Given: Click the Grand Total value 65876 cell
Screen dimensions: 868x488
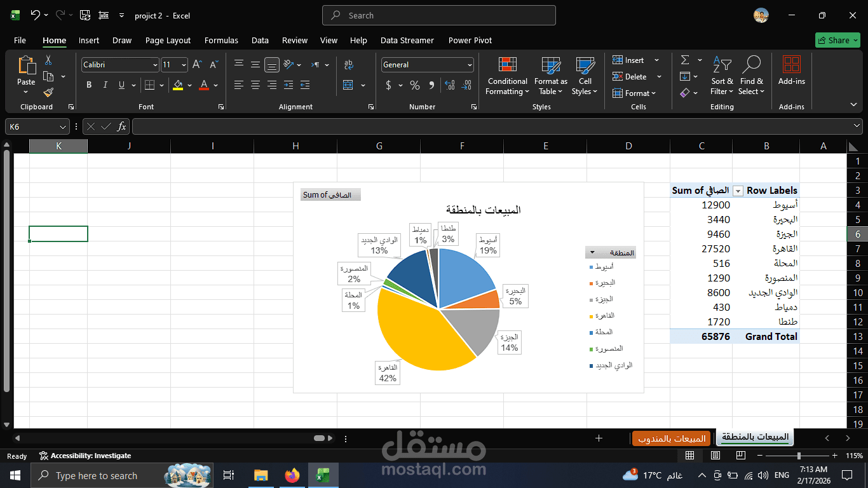Looking at the screenshot, I should pos(715,336).
